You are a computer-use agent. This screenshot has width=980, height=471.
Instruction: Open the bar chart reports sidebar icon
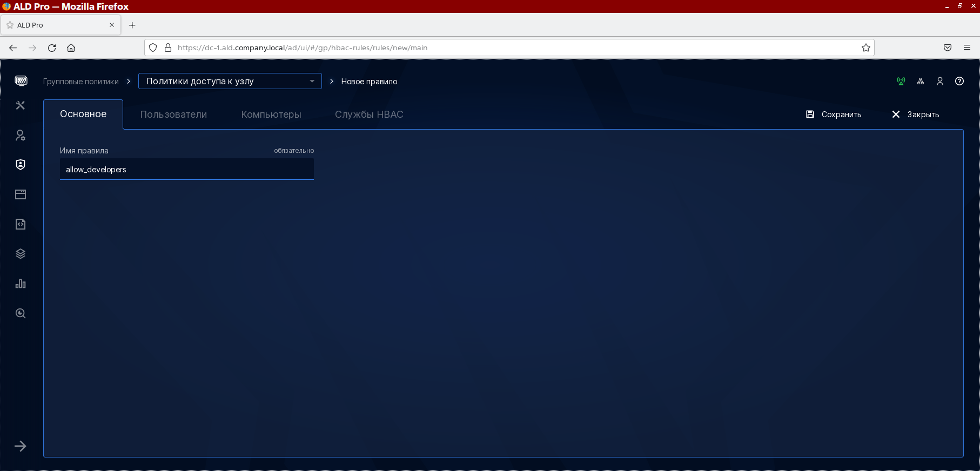coord(21,284)
